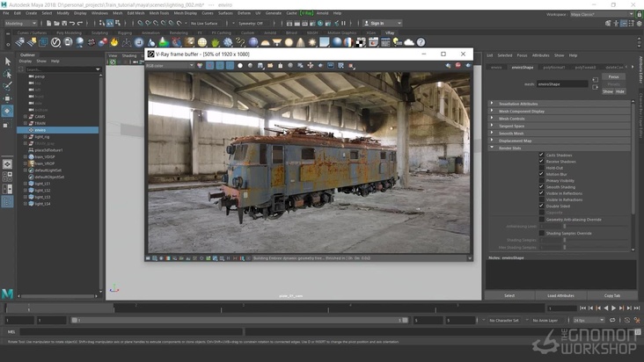Open the Mesh Tools menu

coord(159,13)
